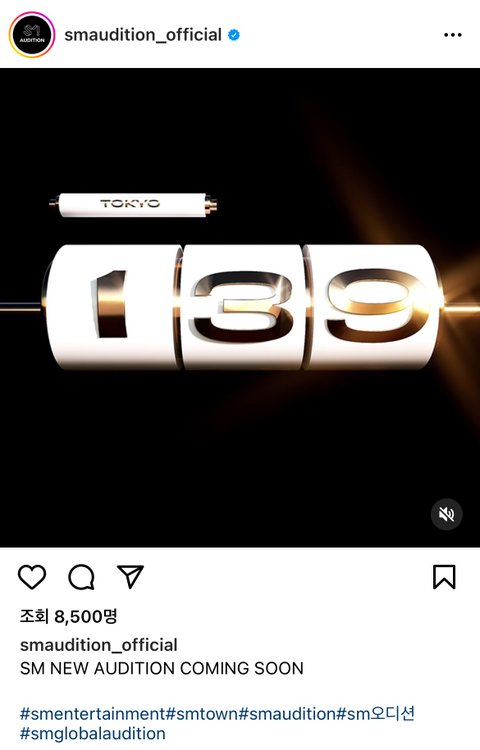View the 조회 8,500명 view count

(68, 617)
